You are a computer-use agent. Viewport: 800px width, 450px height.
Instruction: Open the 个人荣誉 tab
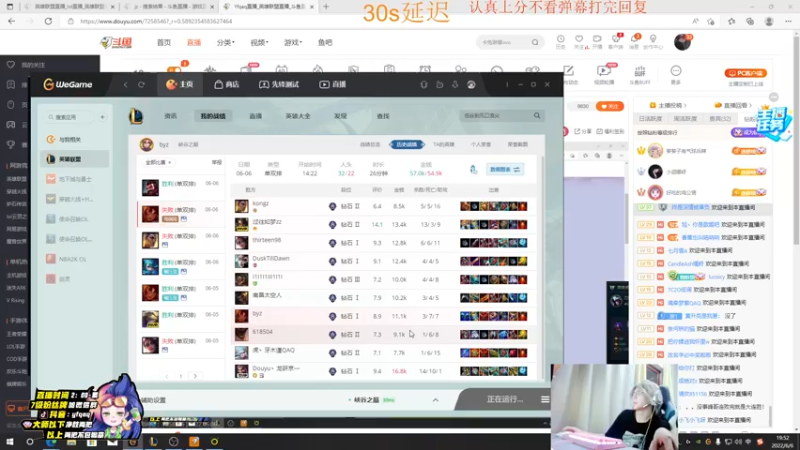coord(481,144)
